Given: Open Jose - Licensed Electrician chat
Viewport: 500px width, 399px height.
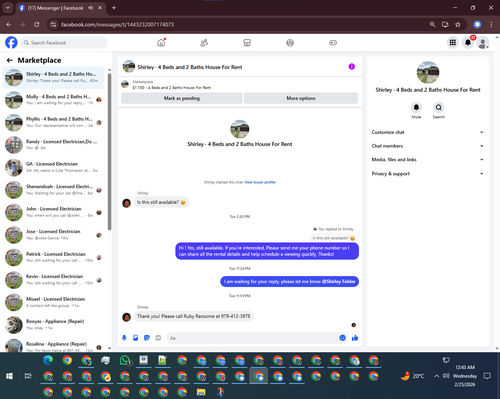Looking at the screenshot, I should tap(53, 235).
